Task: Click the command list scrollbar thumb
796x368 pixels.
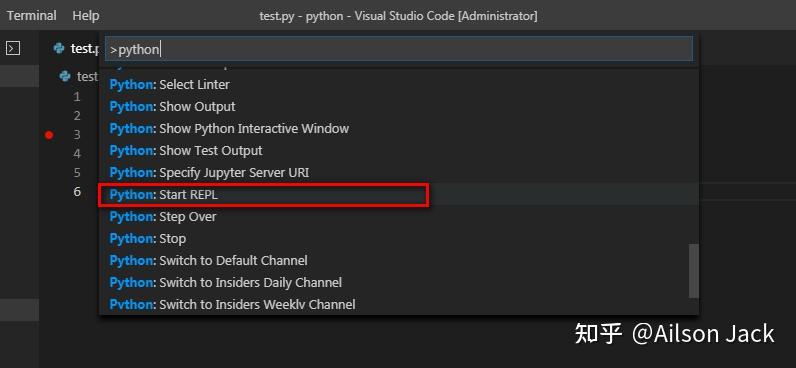Action: point(693,271)
